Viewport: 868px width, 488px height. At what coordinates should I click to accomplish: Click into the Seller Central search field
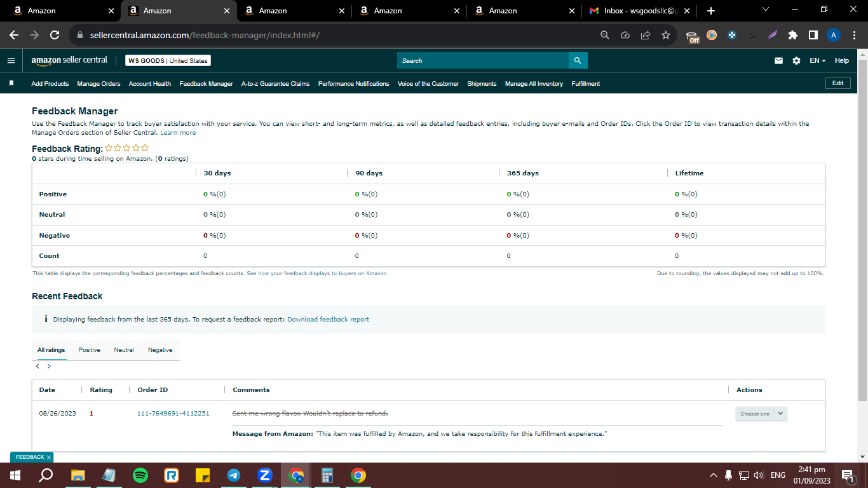483,60
